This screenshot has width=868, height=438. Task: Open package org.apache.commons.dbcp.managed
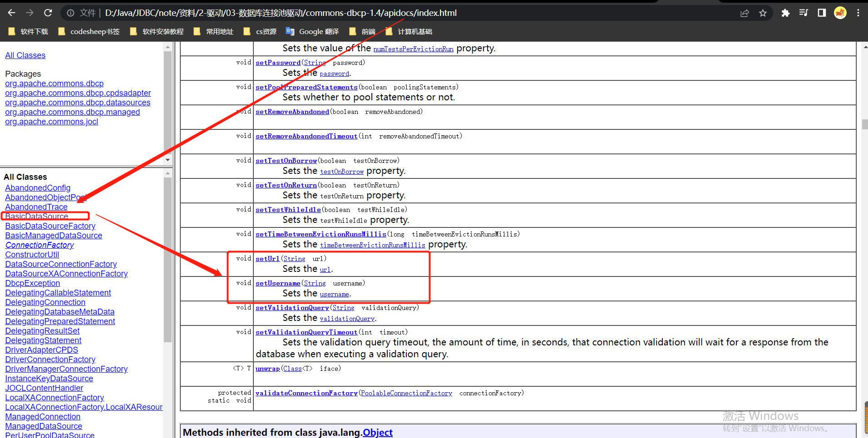pyautogui.click(x=73, y=112)
